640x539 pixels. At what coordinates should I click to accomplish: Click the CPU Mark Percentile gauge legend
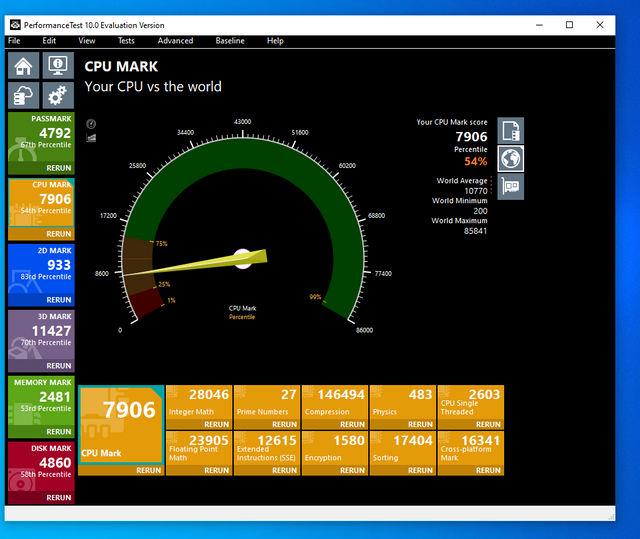pyautogui.click(x=242, y=313)
